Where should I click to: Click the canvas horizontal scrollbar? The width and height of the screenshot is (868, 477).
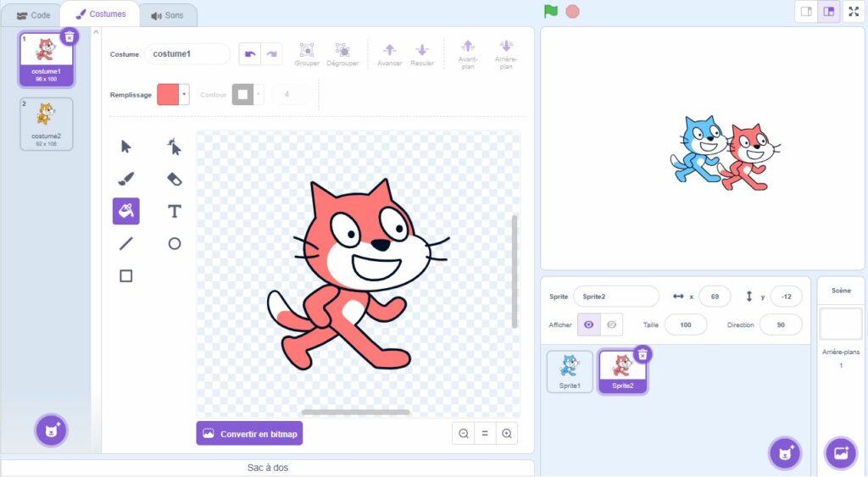tap(355, 412)
